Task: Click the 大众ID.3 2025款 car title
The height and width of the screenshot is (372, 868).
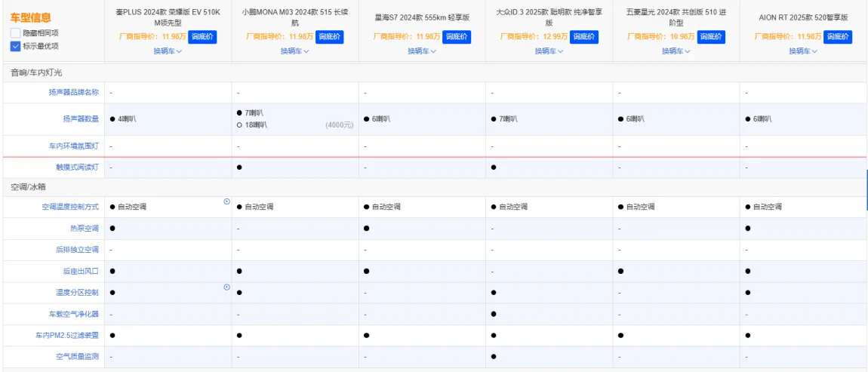Action: tap(549, 17)
